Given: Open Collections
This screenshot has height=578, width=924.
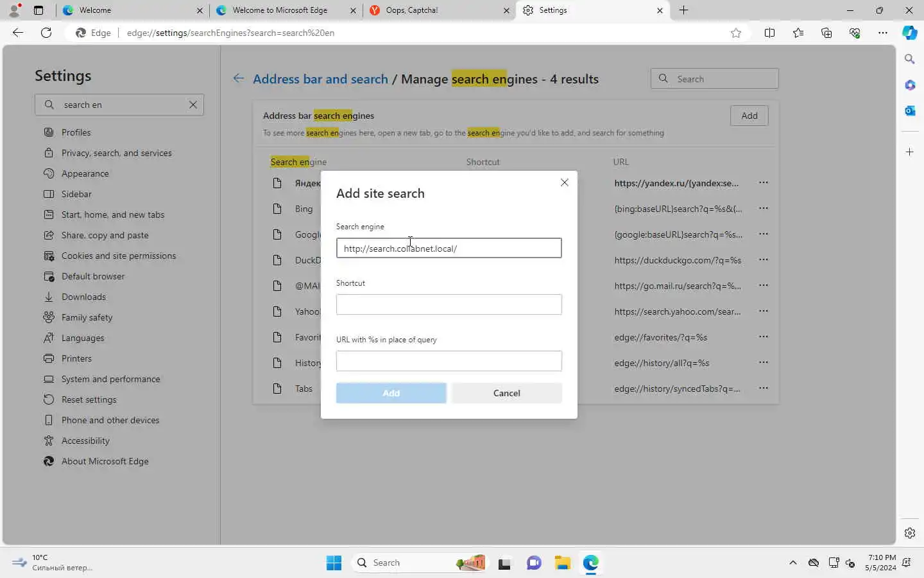Looking at the screenshot, I should click(826, 33).
